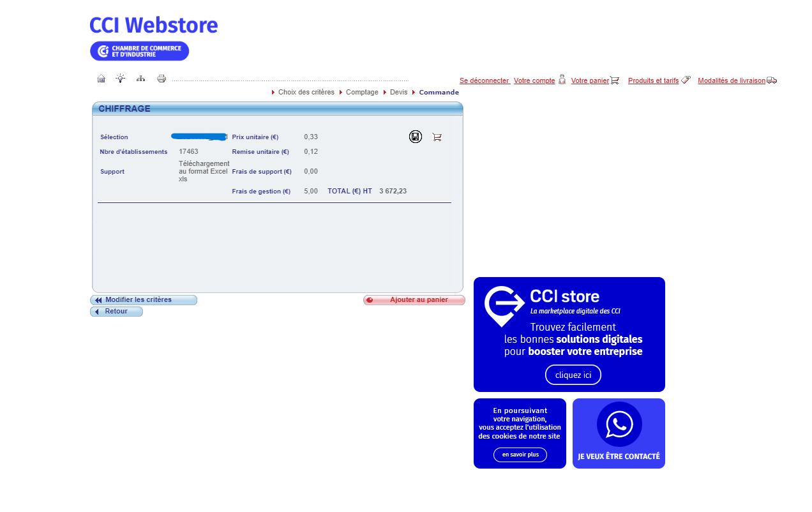Go to the Comptage step
The height and width of the screenshot is (512, 812).
tap(362, 93)
